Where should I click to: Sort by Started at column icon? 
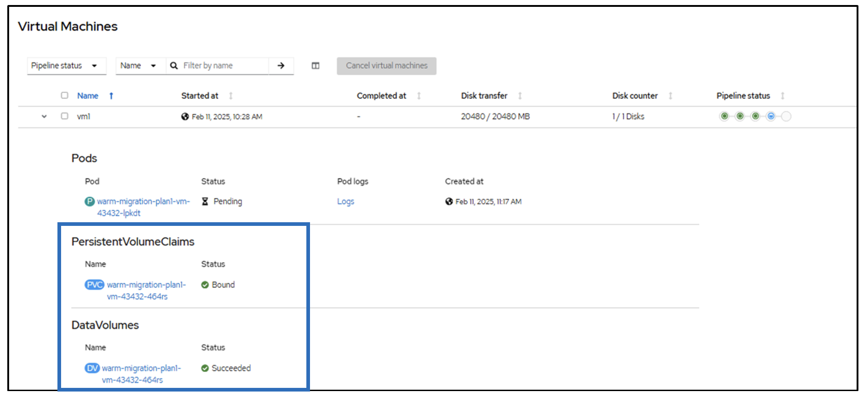tap(231, 96)
